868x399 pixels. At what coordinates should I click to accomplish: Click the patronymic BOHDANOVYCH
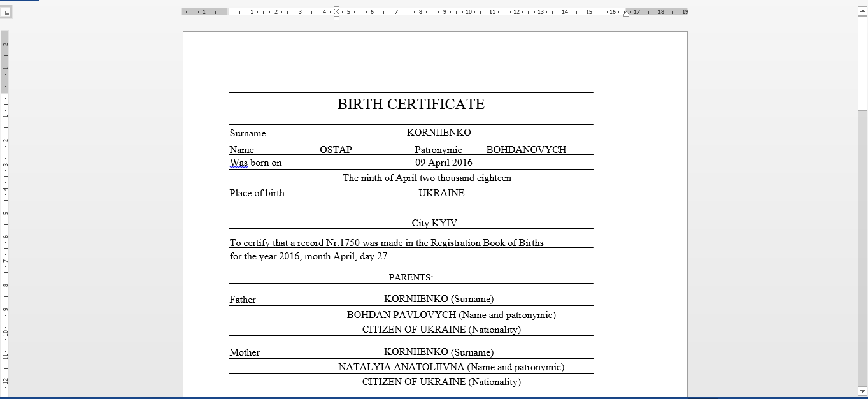[526, 150]
